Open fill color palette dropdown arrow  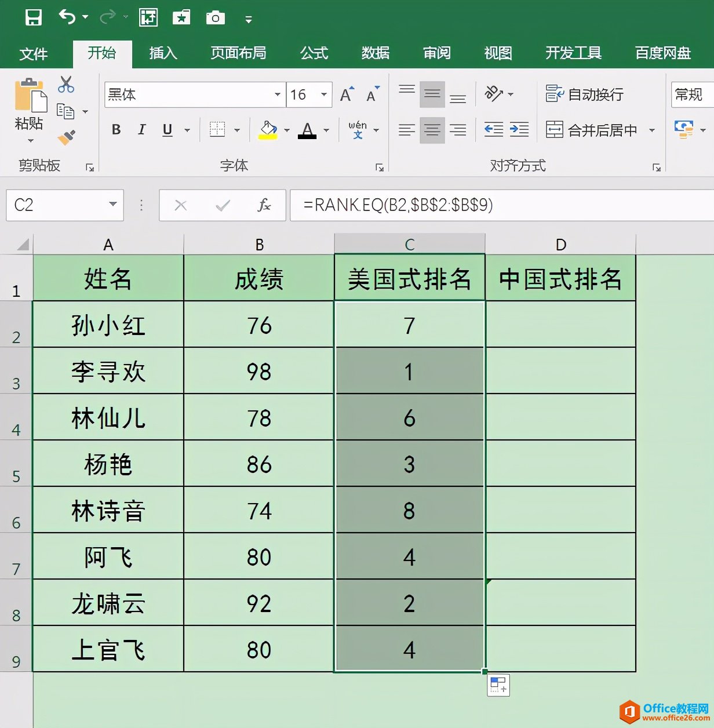(287, 130)
